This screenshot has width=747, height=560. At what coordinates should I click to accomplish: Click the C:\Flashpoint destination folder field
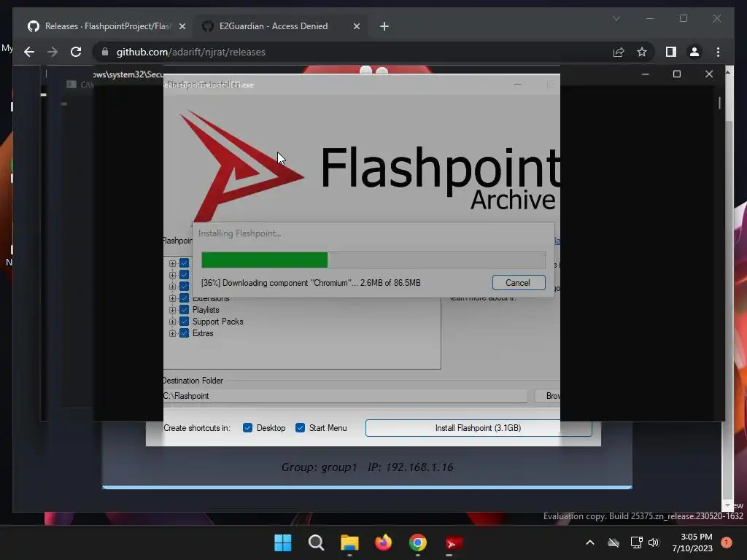point(345,396)
